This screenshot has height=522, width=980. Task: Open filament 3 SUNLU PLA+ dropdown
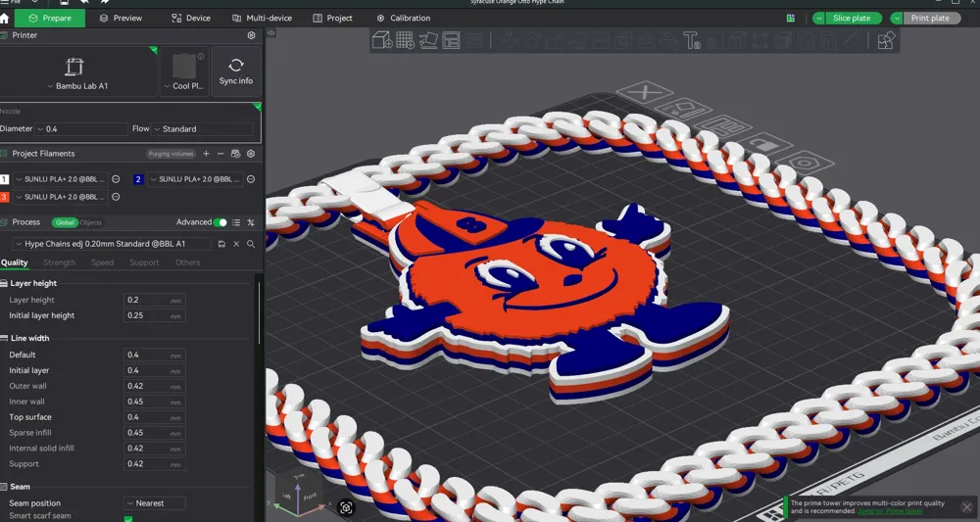pos(61,197)
